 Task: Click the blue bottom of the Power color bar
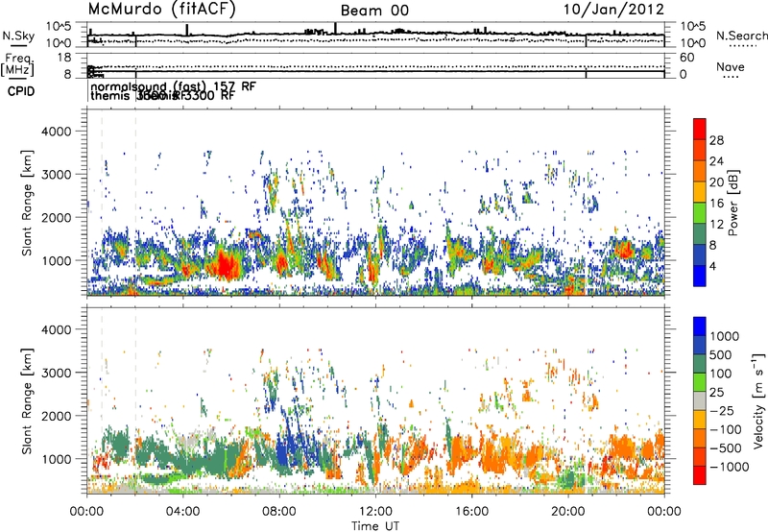pyautogui.click(x=700, y=276)
